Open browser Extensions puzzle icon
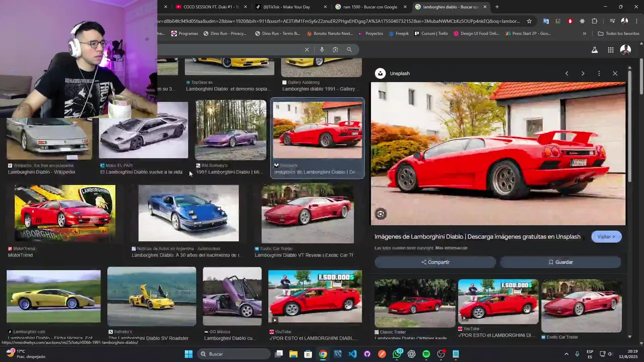644x362 pixels. point(595,21)
